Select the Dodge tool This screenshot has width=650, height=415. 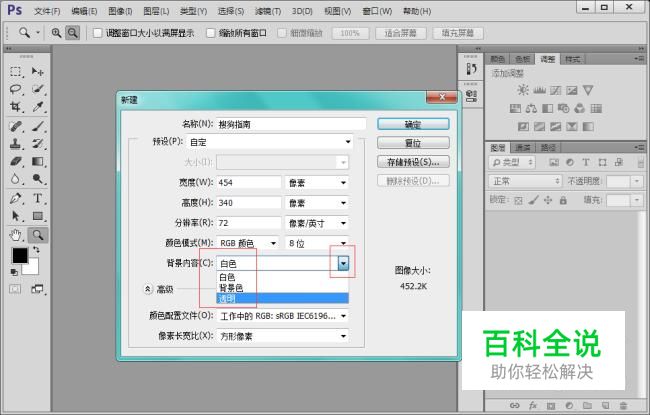38,179
